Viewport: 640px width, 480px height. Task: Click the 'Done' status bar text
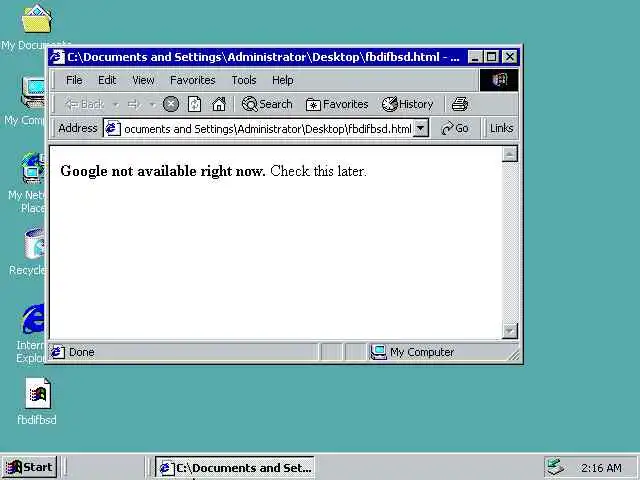(82, 352)
